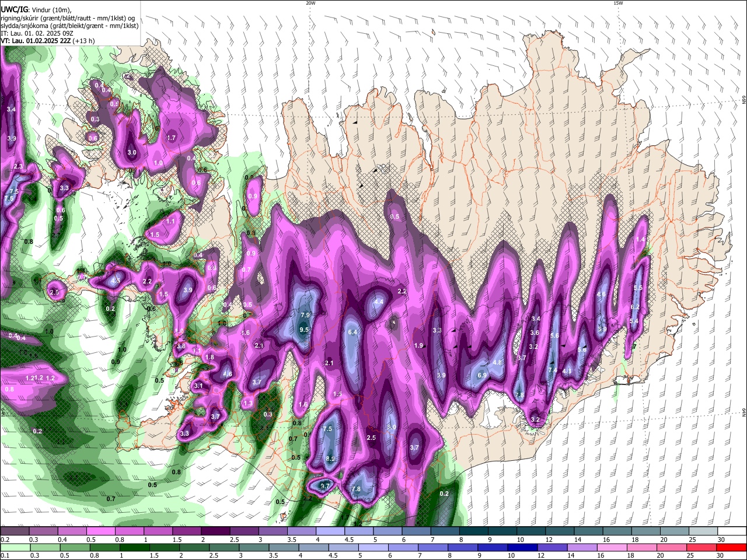Viewport: 747px width, 560px height.
Task: Click upper legend swatch between 0.5 and 0.8
Action: coord(101,531)
